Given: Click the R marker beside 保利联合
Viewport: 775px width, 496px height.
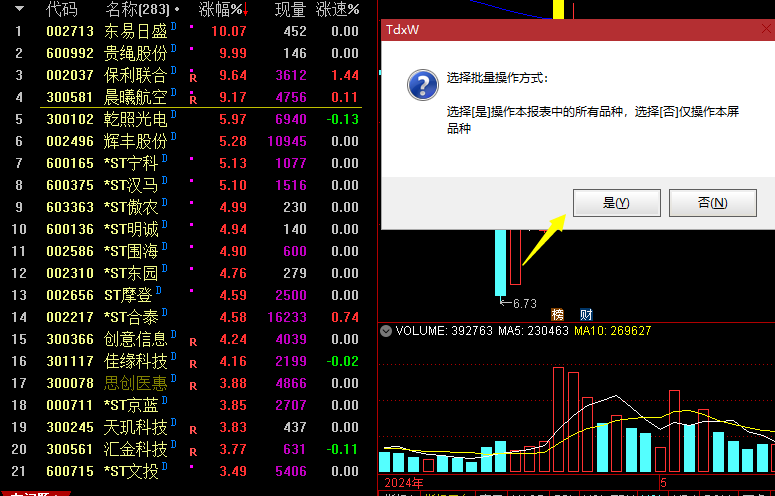Looking at the screenshot, I should pos(193,76).
